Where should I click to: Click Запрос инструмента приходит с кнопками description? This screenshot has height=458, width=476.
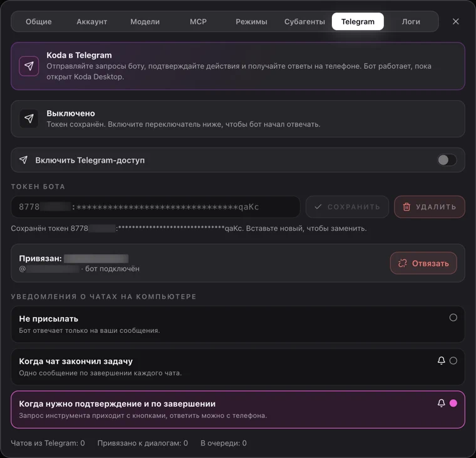pos(143,415)
